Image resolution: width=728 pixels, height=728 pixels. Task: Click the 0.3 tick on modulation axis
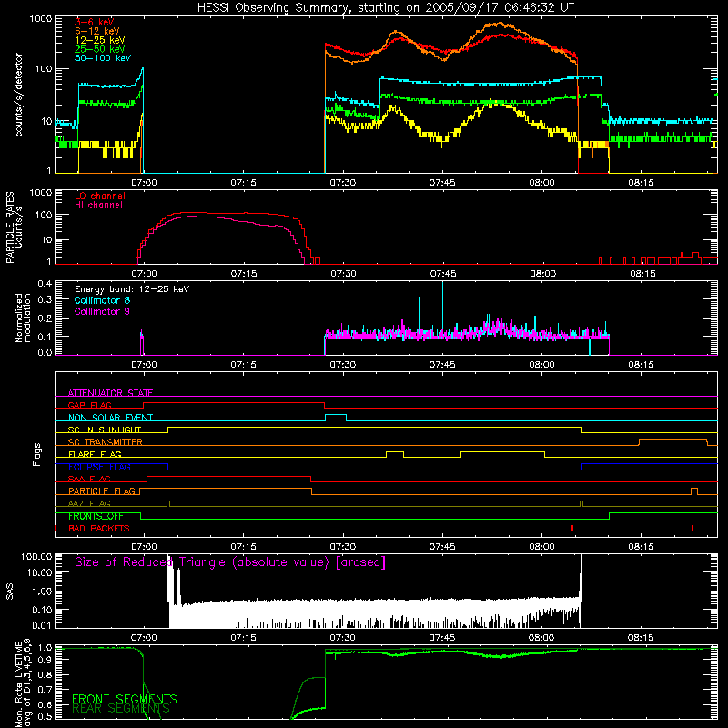(x=45, y=299)
